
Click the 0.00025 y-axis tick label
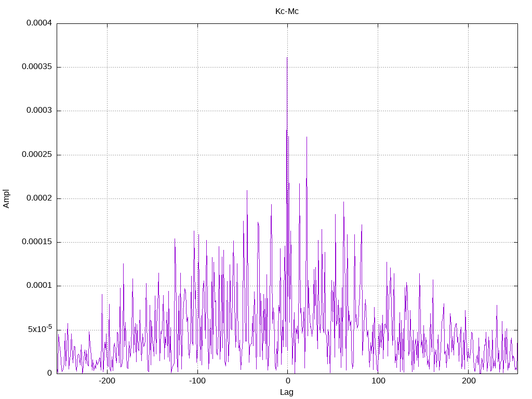[x=37, y=154]
